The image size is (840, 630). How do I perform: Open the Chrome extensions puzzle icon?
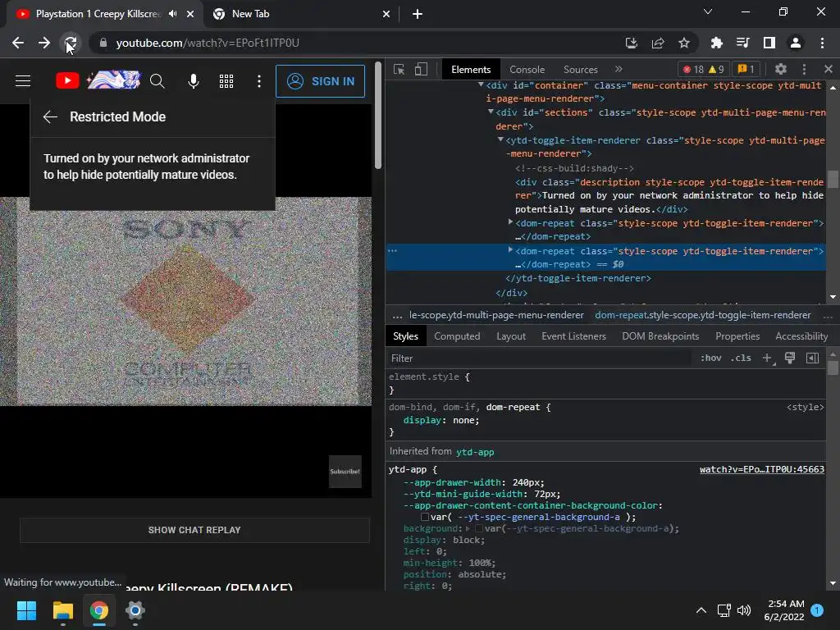[716, 43]
